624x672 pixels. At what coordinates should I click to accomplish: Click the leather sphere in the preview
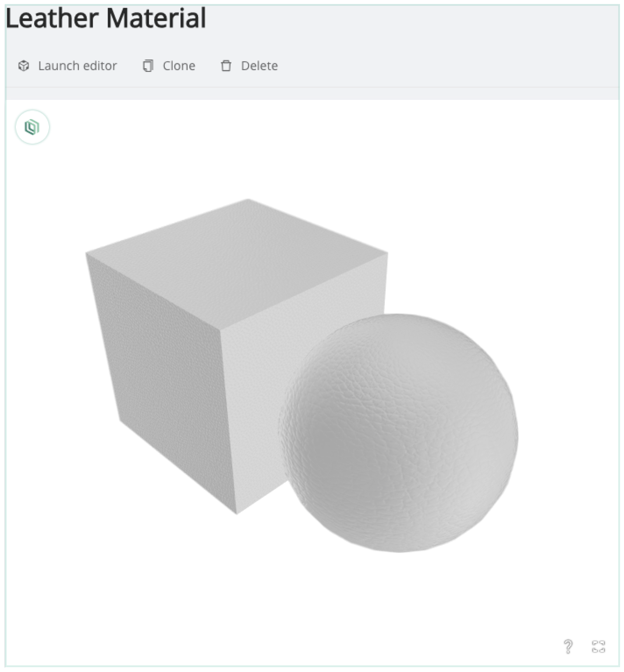[399, 433]
